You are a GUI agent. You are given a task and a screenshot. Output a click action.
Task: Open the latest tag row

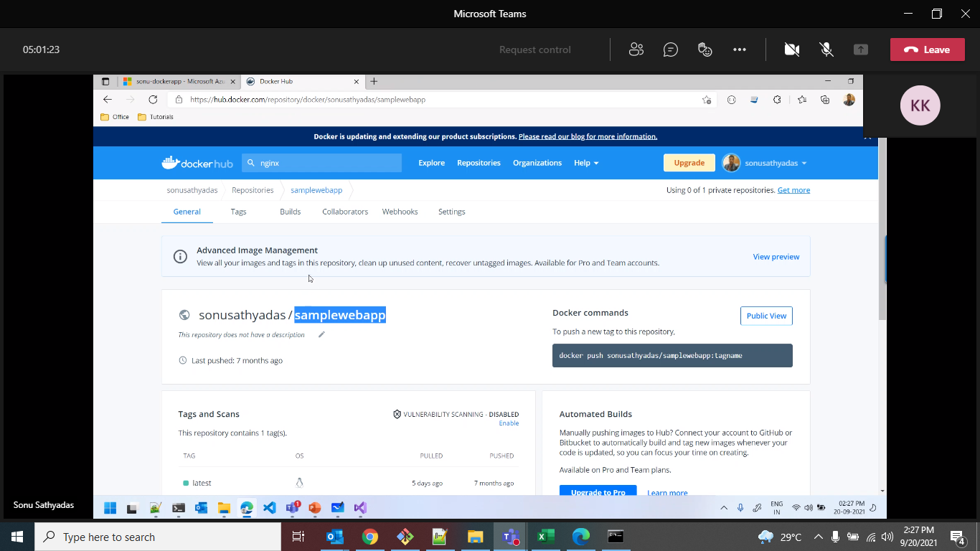[x=349, y=483]
